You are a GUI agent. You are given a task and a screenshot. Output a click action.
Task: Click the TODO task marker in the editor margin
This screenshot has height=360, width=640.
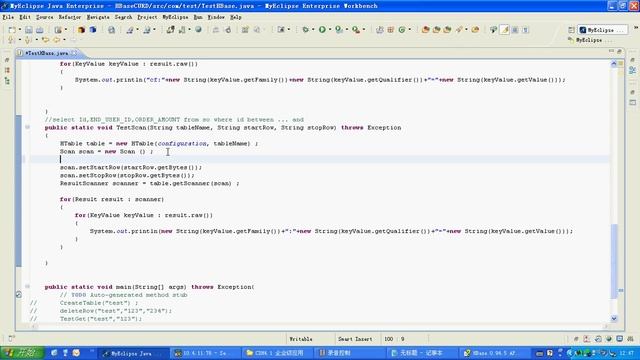click(x=19, y=294)
